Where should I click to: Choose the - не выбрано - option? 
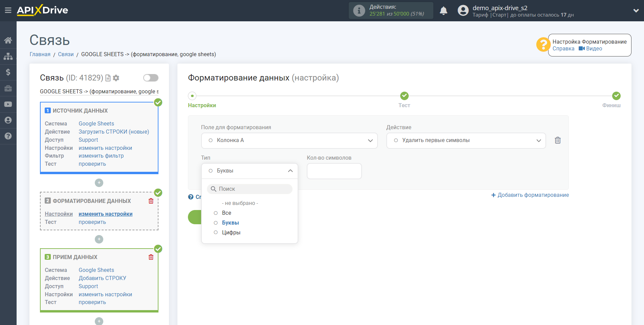(x=240, y=203)
